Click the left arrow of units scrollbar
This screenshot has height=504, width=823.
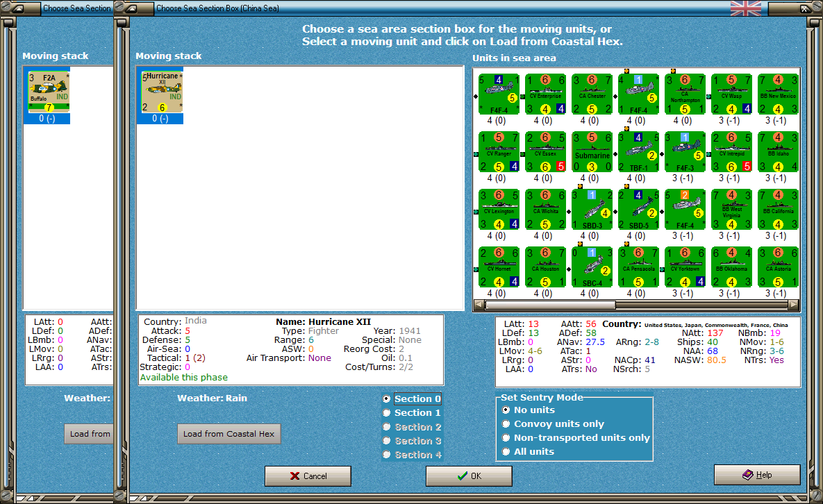click(x=479, y=305)
